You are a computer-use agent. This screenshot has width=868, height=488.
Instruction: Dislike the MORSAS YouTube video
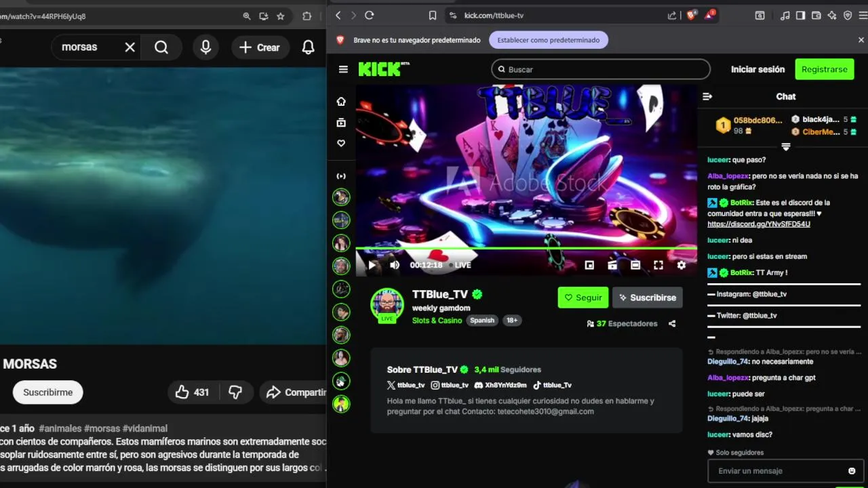tap(235, 392)
